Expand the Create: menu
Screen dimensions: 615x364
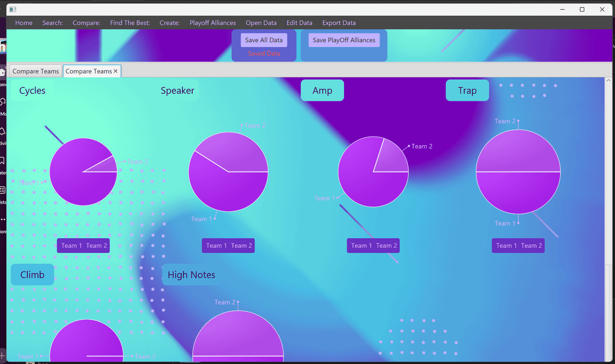pos(170,23)
